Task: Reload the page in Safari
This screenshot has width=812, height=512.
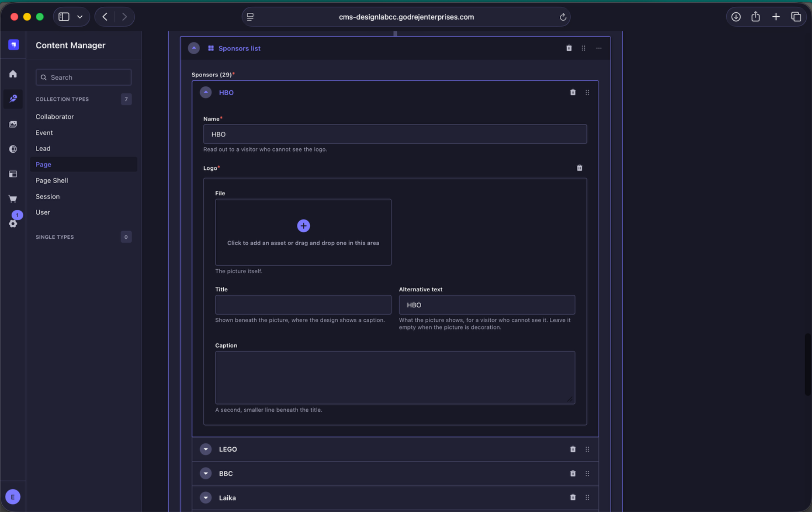Action: 562,17
